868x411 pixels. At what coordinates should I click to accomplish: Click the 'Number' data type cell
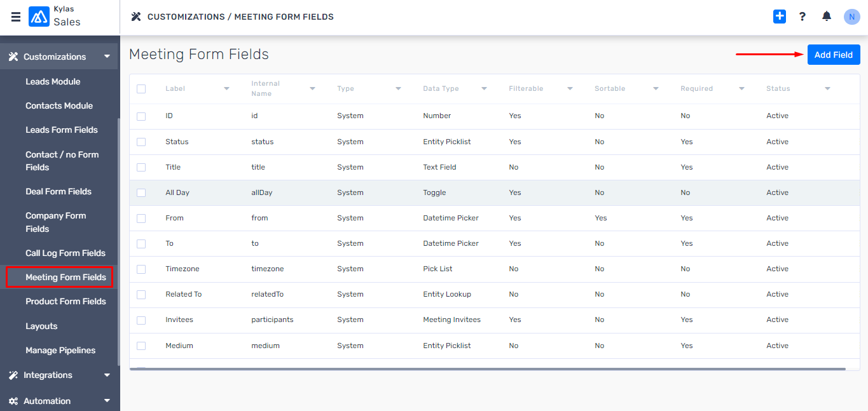(x=437, y=116)
